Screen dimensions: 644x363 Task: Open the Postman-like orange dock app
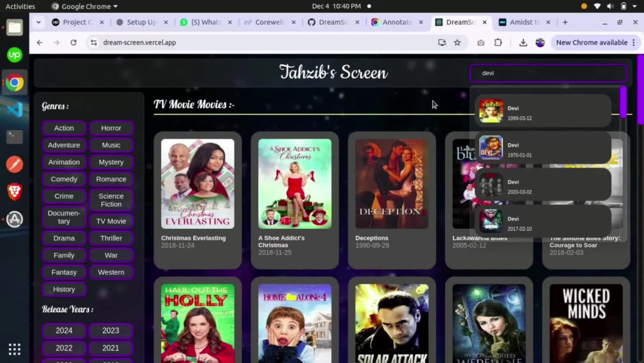(14, 164)
